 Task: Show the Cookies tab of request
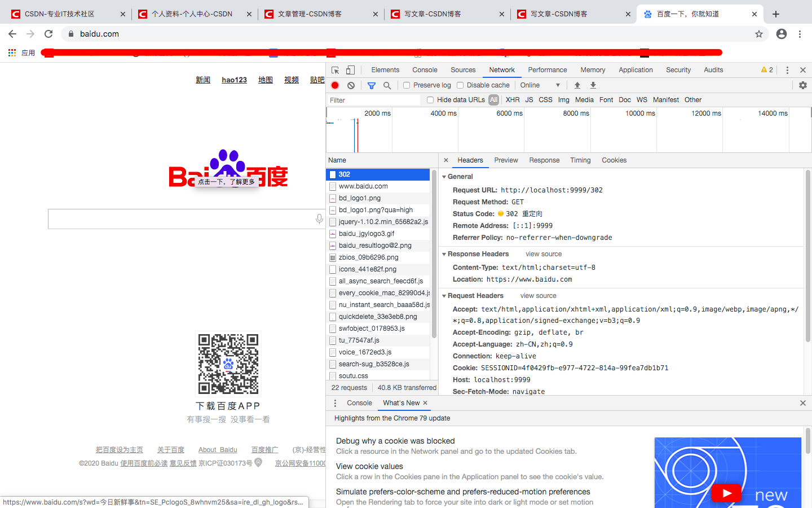(614, 160)
